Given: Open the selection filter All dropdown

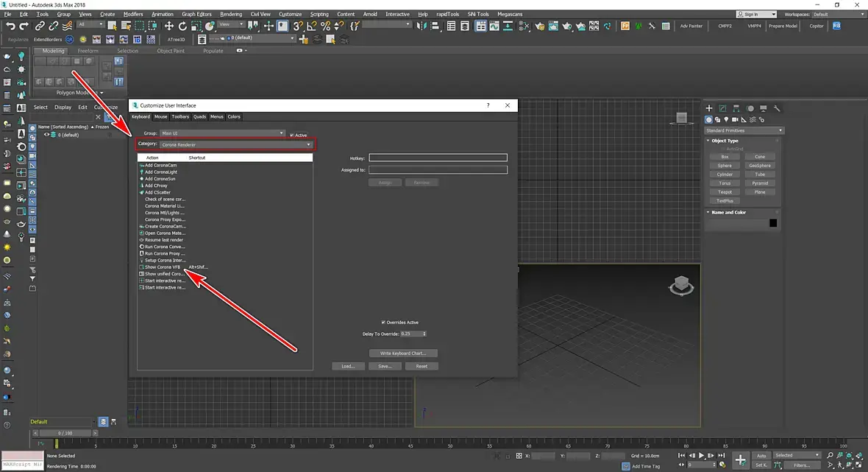Looking at the screenshot, I should (x=90, y=25).
